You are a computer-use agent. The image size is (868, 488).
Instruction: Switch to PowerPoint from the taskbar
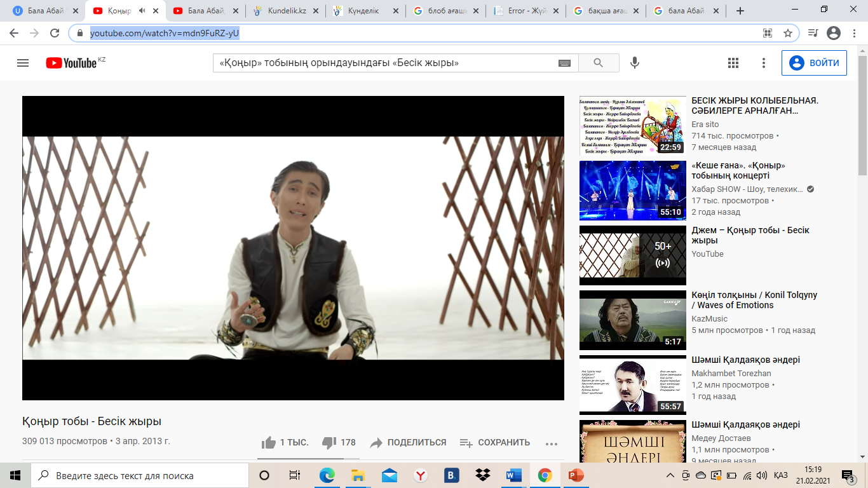click(576, 475)
